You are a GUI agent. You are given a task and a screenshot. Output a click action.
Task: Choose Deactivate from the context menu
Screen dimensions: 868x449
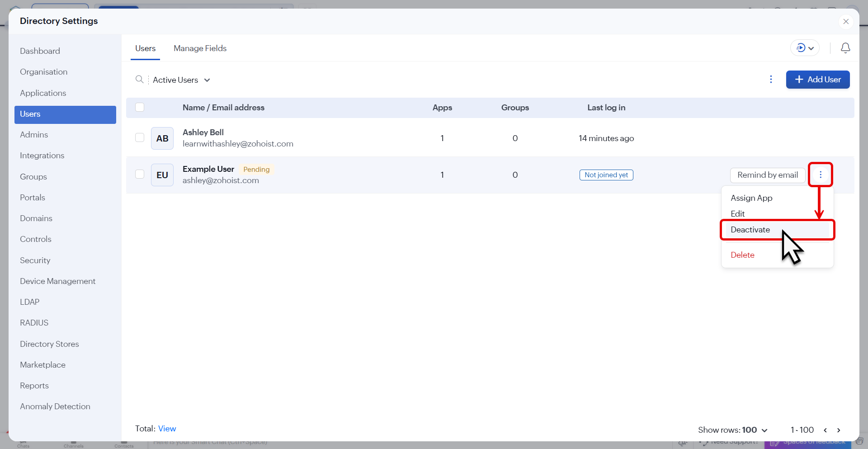(x=750, y=230)
